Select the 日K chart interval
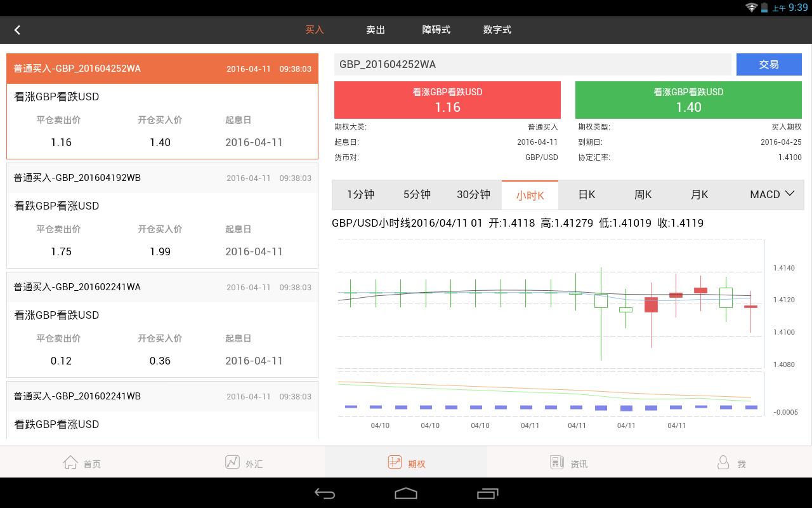 587,195
